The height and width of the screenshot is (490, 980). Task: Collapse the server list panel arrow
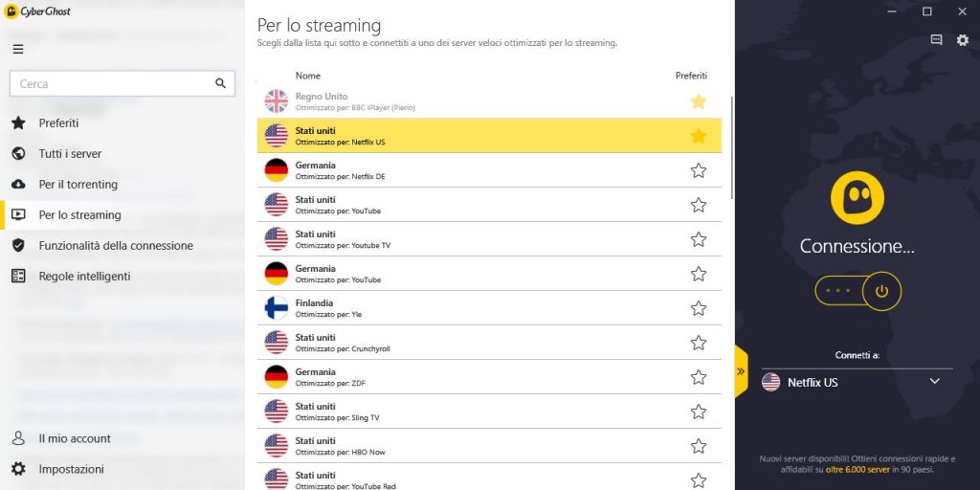point(741,371)
